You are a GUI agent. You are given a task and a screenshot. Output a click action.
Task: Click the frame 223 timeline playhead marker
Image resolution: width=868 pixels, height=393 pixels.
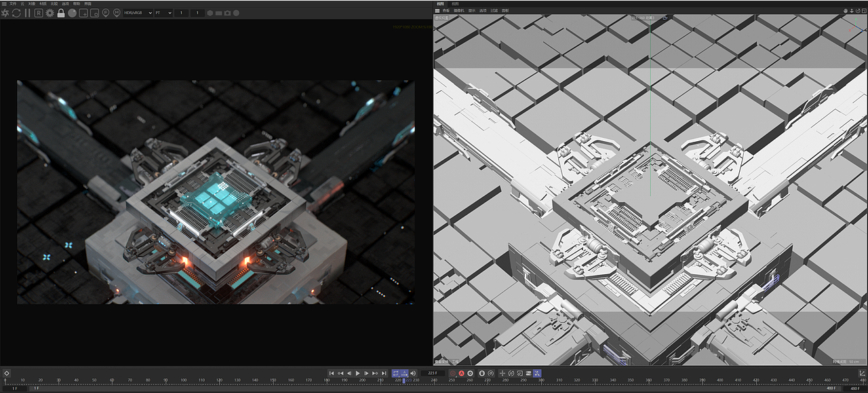(404, 381)
